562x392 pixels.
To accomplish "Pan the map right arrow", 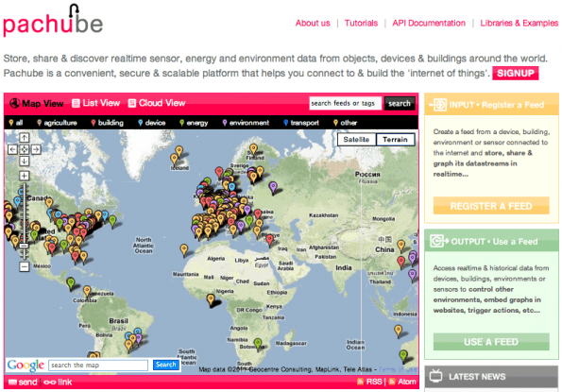I will coord(36,149).
